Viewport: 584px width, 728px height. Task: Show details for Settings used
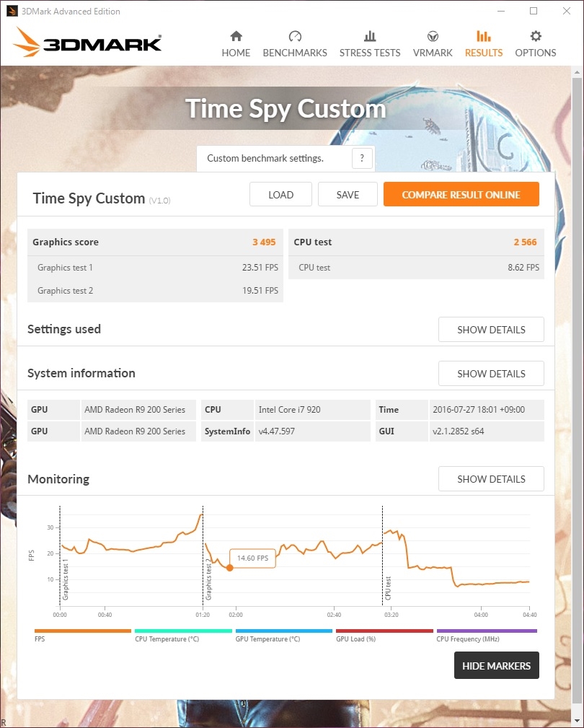(491, 330)
